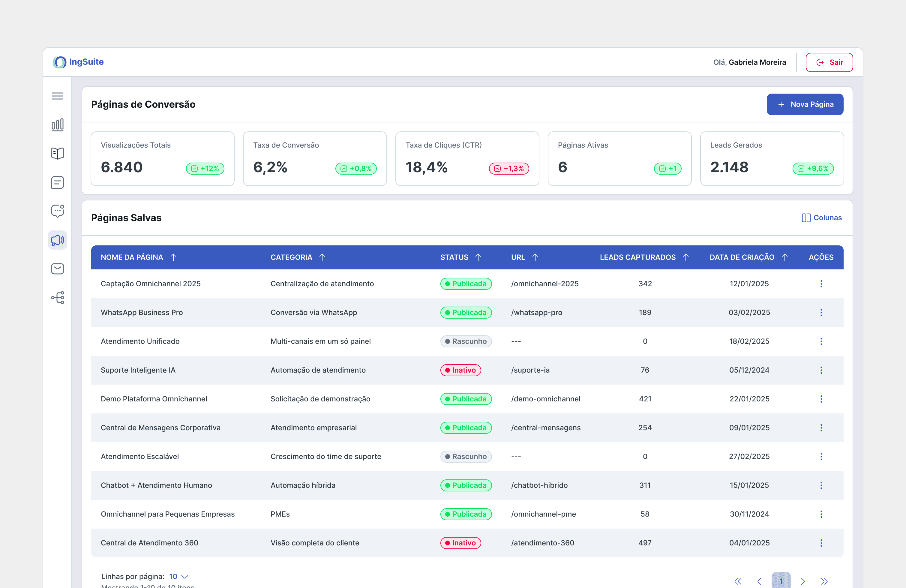This screenshot has height=588, width=906.
Task: Expand the rows per page dropdown
Action: click(178, 576)
